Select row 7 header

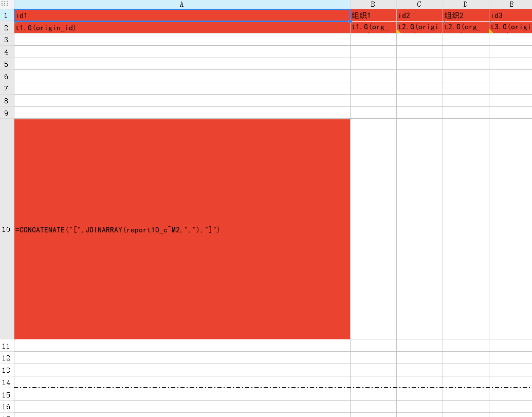click(7, 88)
